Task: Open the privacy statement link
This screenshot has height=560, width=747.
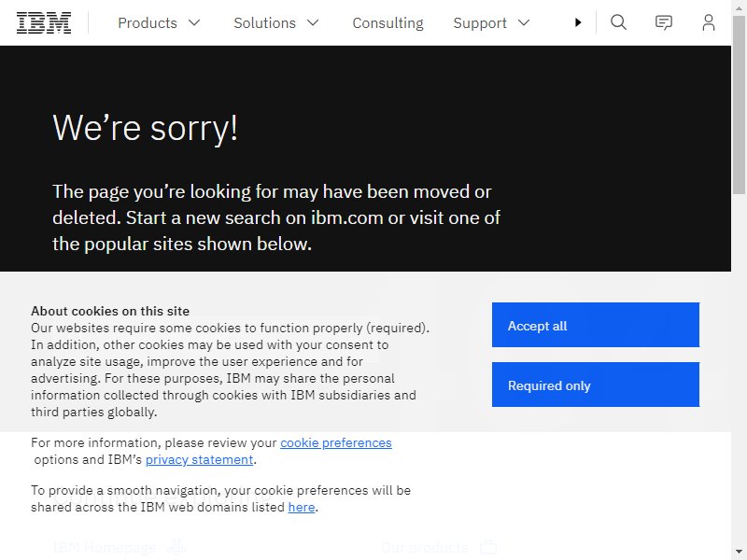Action: (x=199, y=459)
